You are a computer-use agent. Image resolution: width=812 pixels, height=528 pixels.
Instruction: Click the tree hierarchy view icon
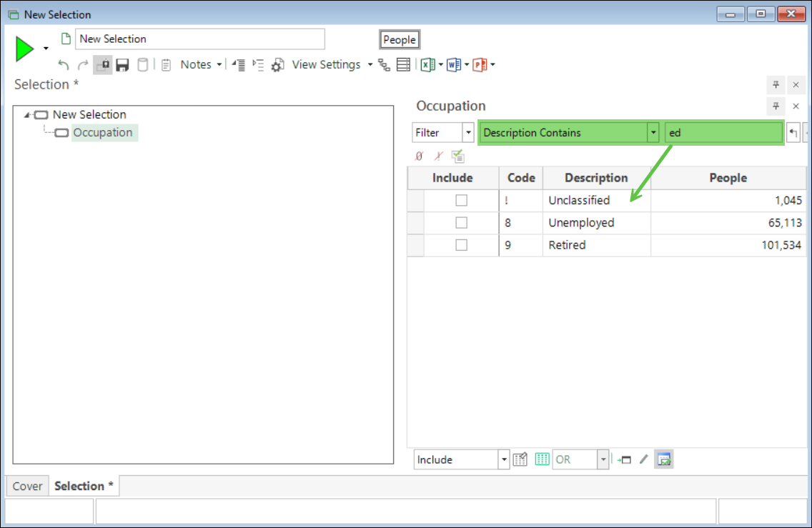pos(385,65)
